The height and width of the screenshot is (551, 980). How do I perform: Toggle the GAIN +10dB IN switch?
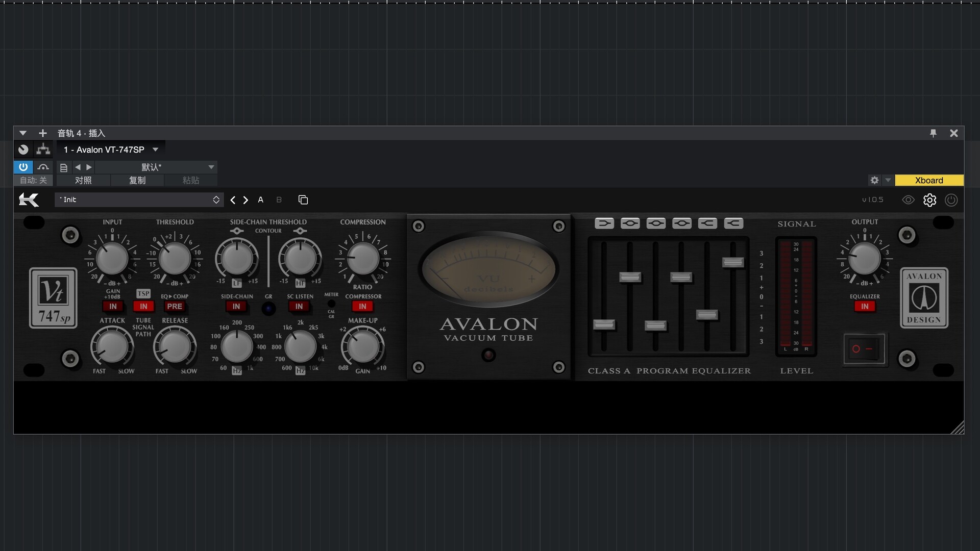(113, 306)
